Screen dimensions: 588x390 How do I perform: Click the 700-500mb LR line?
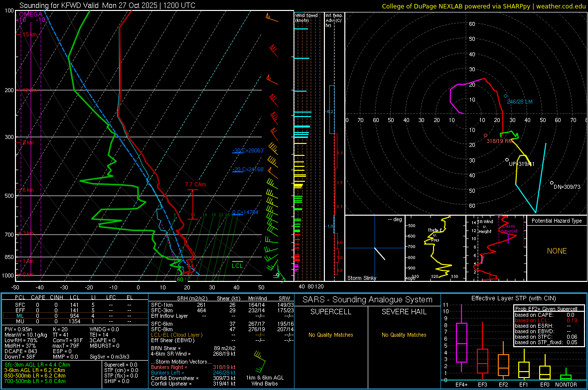coord(35,381)
